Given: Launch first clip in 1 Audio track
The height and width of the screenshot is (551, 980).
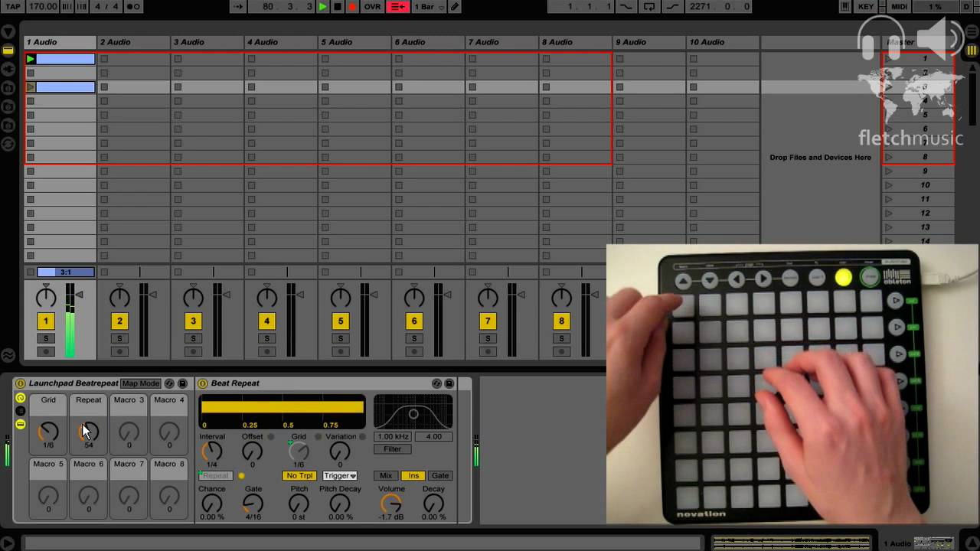Looking at the screenshot, I should click(31, 59).
